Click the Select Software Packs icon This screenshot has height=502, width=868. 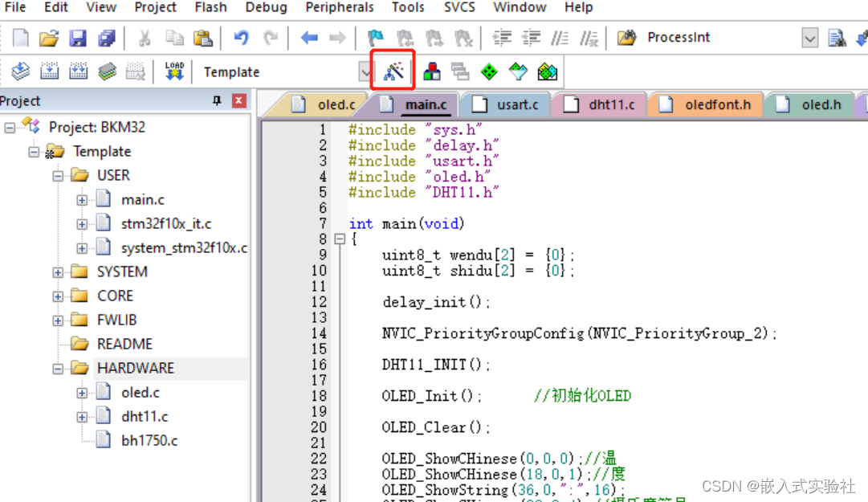(518, 71)
